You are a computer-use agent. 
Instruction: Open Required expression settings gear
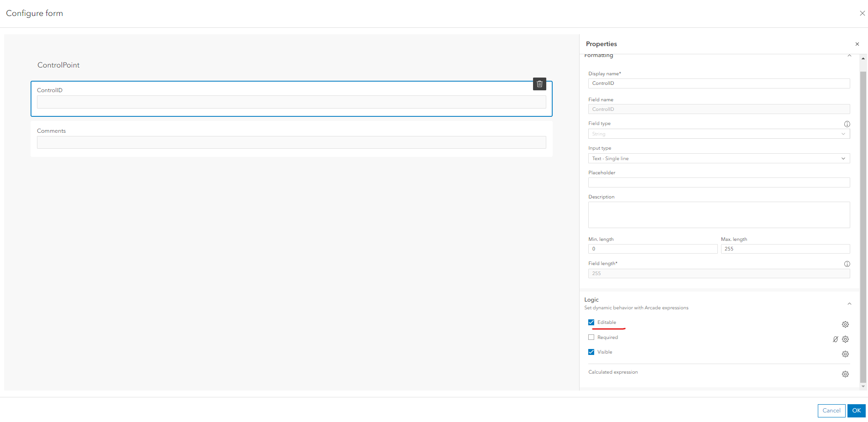coord(845,339)
